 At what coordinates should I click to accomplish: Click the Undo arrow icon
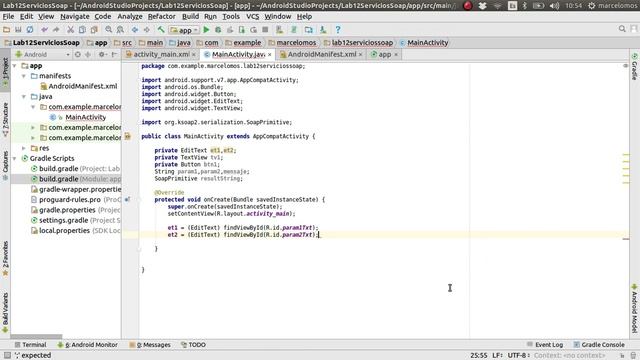[44, 29]
